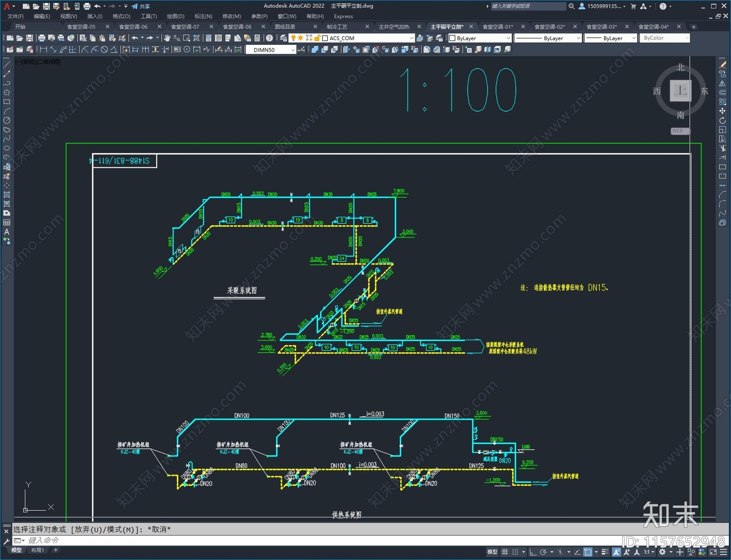This screenshot has height=560, width=731.
Task: Open the annotation scale 1:1 dropdown
Action: click(649, 552)
